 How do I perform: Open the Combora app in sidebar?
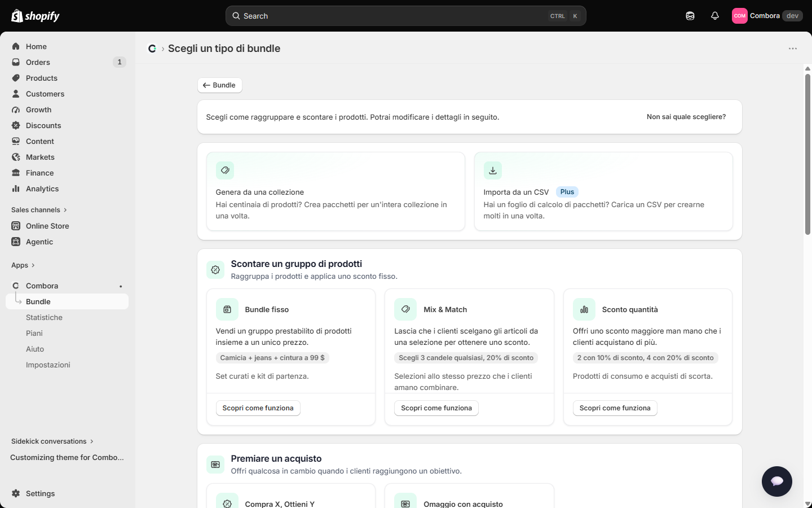coord(68,286)
